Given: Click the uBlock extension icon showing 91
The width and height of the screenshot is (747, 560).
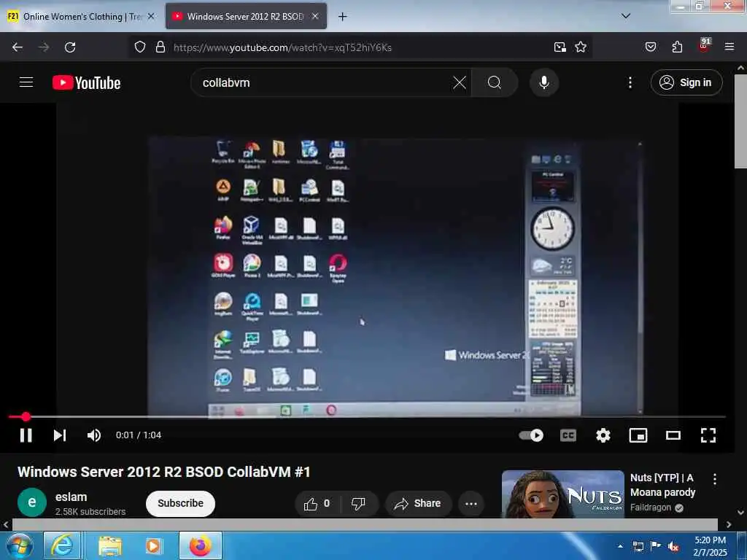Looking at the screenshot, I should tap(704, 46).
